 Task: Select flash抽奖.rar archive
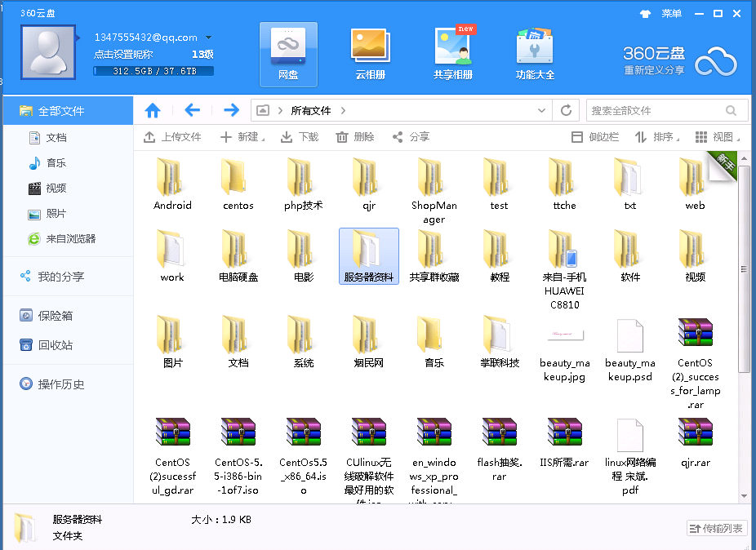tap(500, 450)
